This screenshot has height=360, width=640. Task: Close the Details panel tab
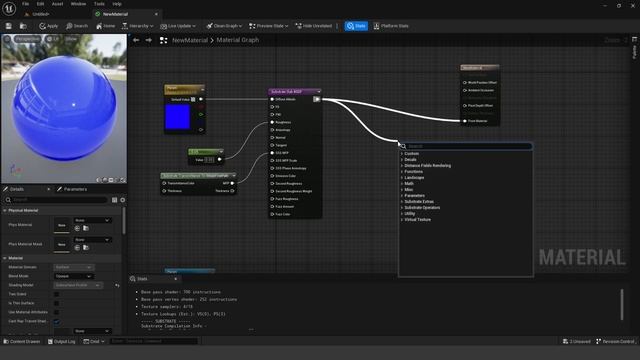coord(49,189)
